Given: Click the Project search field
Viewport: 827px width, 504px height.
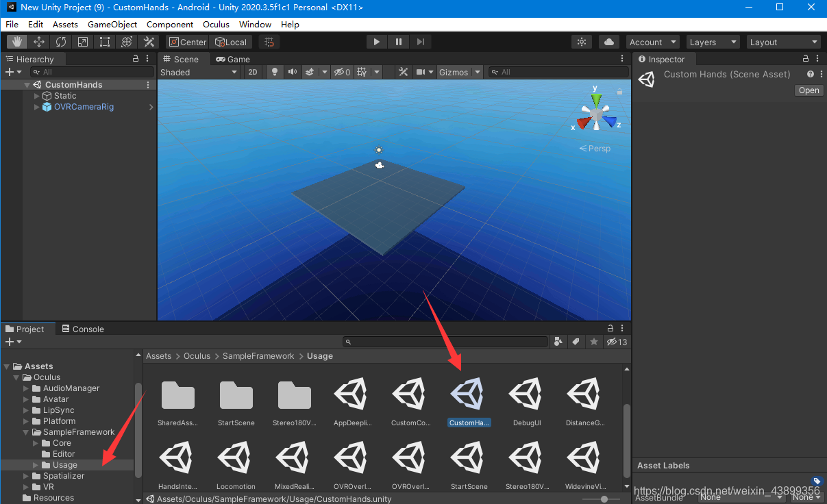Looking at the screenshot, I should click(x=445, y=342).
